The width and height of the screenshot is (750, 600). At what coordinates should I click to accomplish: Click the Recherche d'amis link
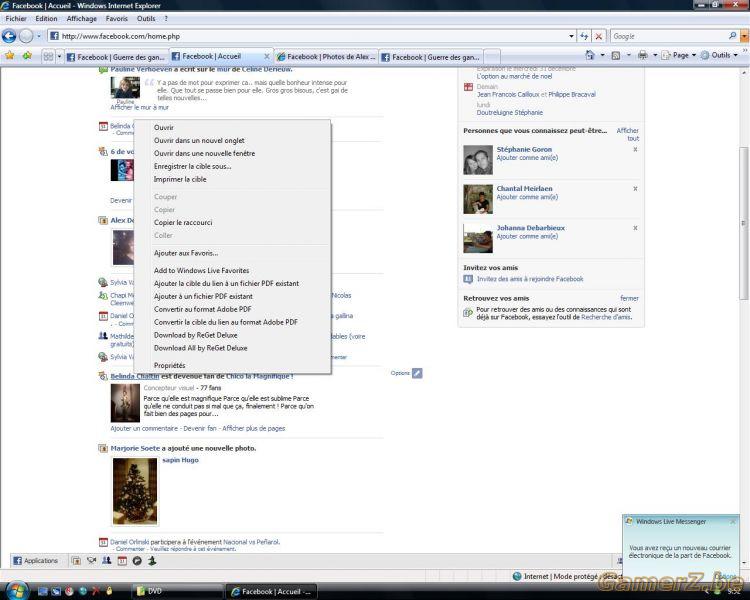pos(606,317)
